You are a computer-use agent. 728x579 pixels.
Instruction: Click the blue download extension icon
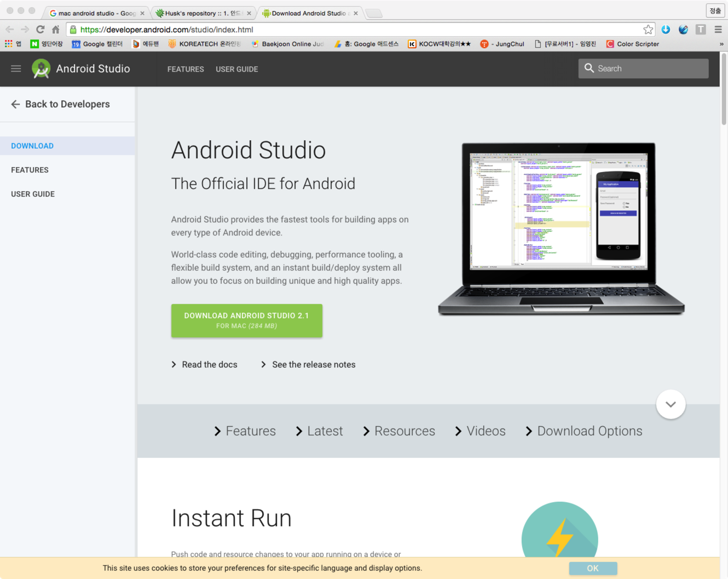click(x=666, y=30)
